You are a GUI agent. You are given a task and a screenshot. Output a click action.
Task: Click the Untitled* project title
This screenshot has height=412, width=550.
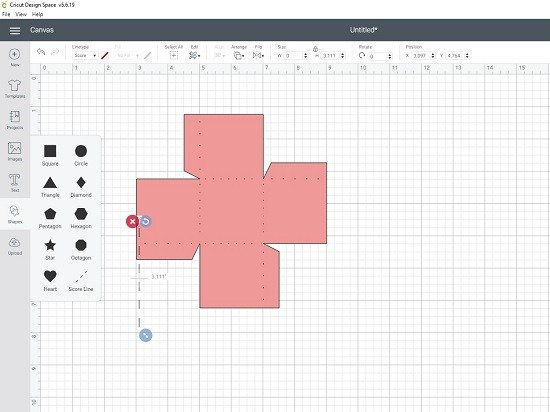pos(363,30)
